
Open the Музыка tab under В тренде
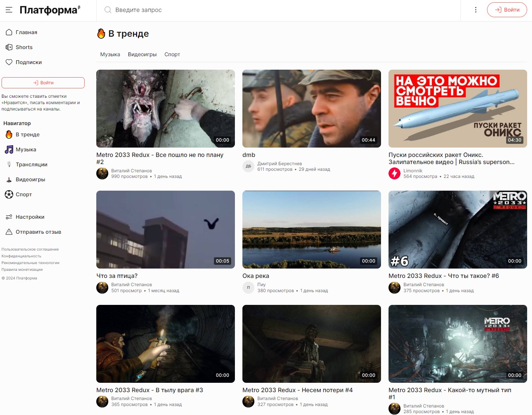click(110, 55)
